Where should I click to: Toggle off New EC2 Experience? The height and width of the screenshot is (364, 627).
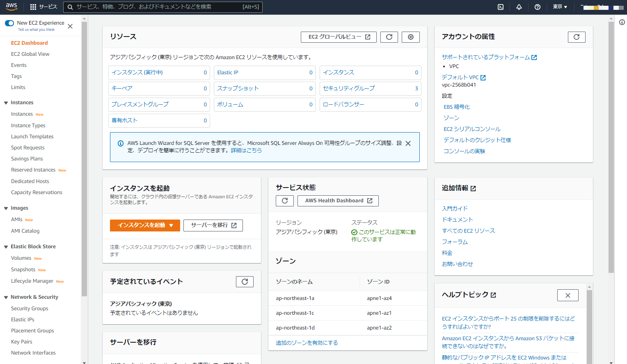(x=9, y=23)
